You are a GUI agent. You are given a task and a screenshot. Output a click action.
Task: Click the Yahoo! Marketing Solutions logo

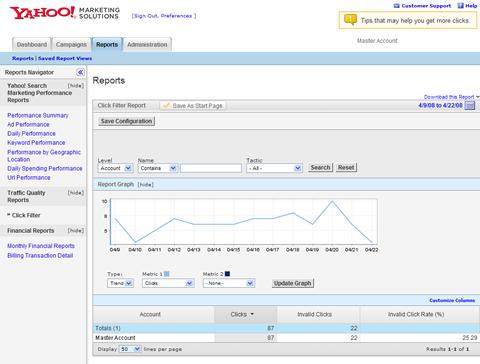click(x=65, y=13)
